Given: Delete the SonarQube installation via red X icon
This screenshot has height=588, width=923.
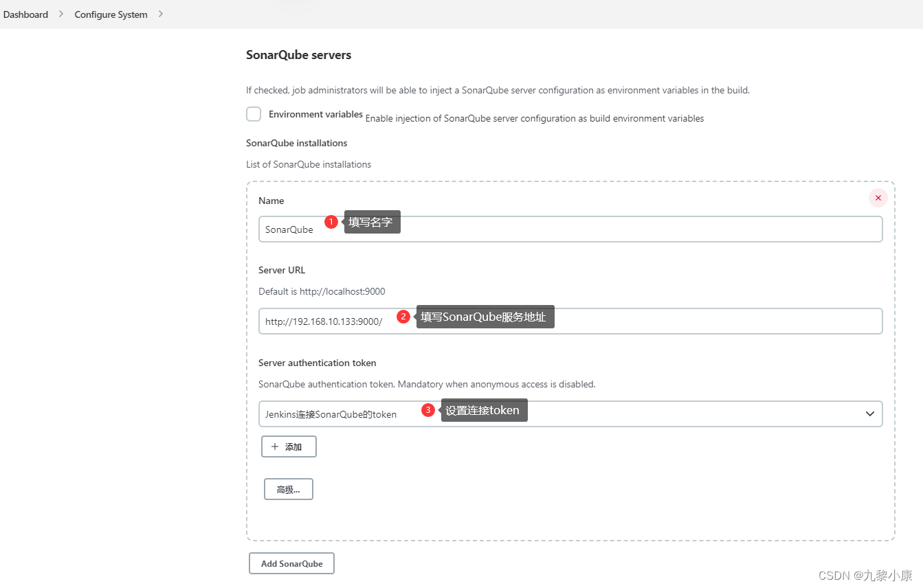Looking at the screenshot, I should (x=878, y=197).
